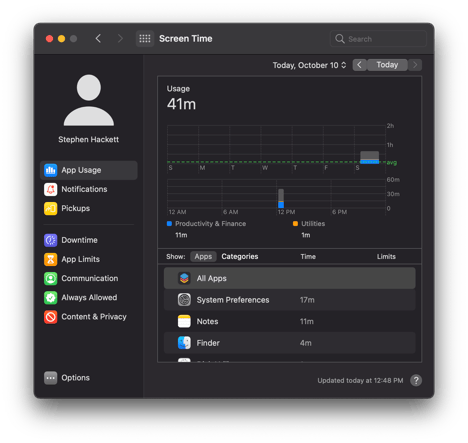This screenshot has height=443, width=468.
Task: Click the Saturday usage bar in weekly chart
Action: [370, 157]
